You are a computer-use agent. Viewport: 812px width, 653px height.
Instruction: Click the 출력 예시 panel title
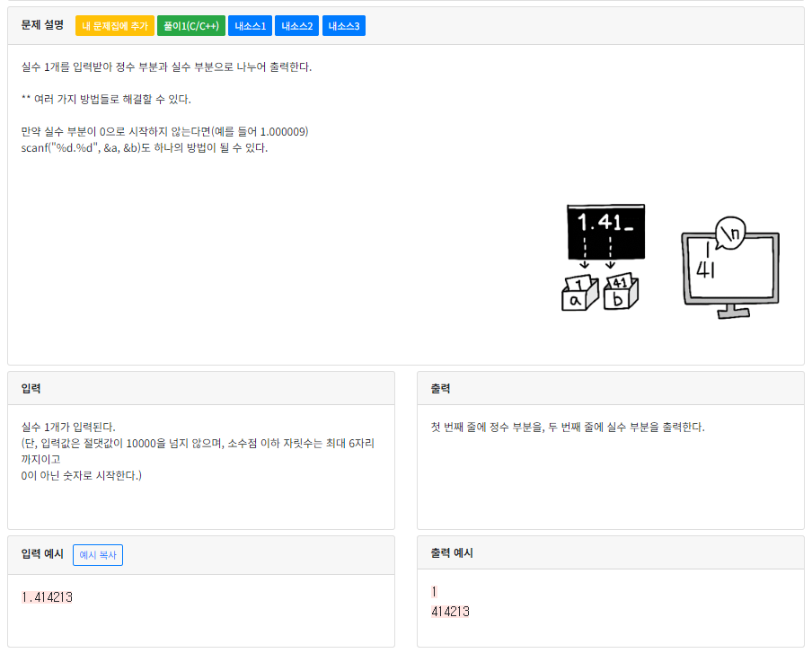point(452,554)
